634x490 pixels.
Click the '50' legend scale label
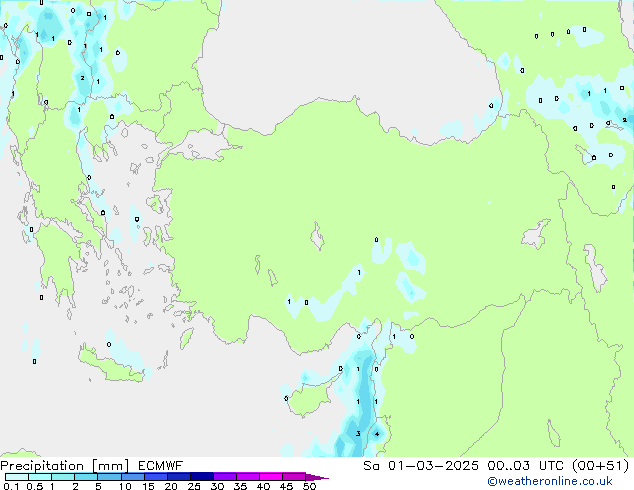pos(309,486)
